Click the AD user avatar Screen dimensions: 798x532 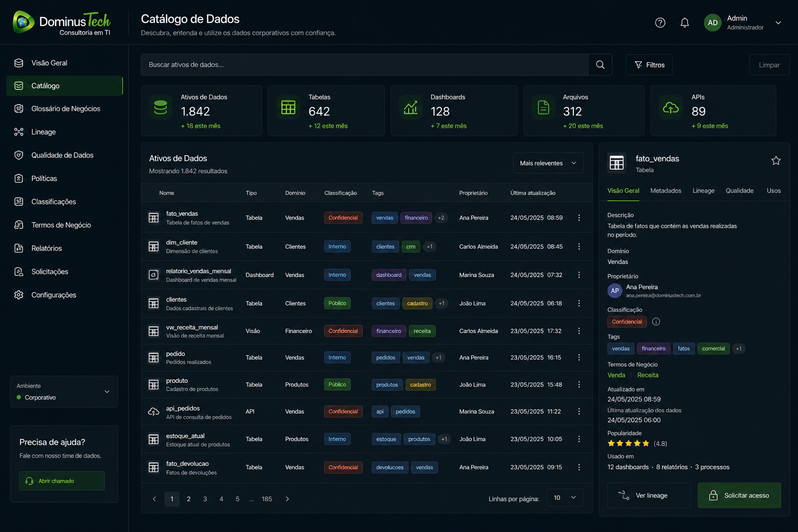[x=713, y=23]
